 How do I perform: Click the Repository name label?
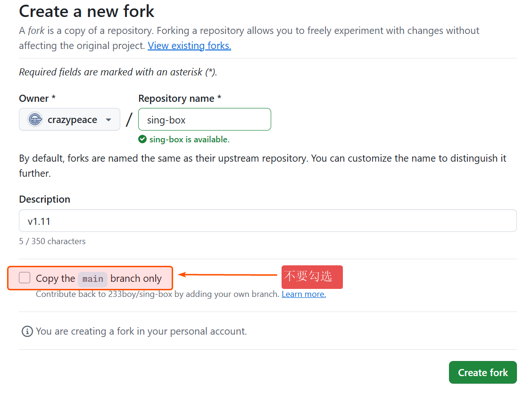pos(180,98)
